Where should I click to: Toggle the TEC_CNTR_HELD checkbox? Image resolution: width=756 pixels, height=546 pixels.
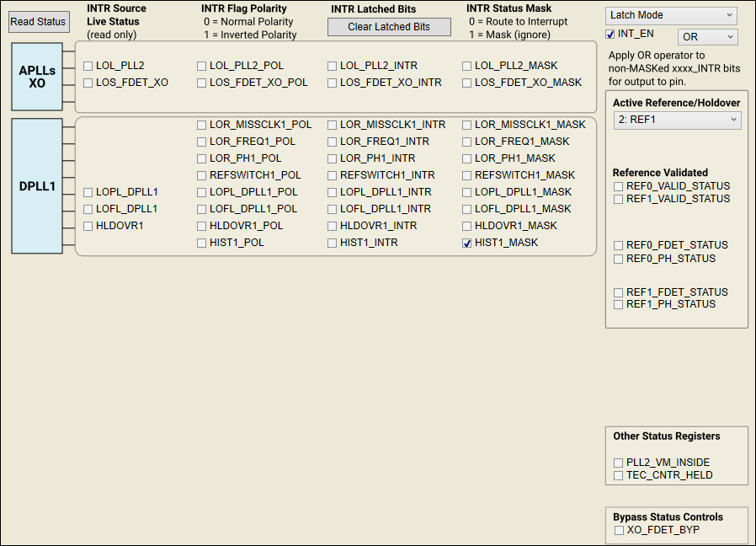[x=620, y=475]
